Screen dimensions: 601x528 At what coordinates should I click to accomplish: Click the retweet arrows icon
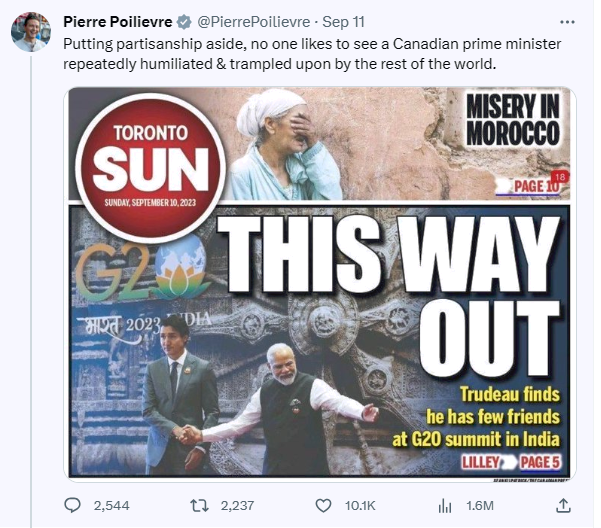coord(200,505)
